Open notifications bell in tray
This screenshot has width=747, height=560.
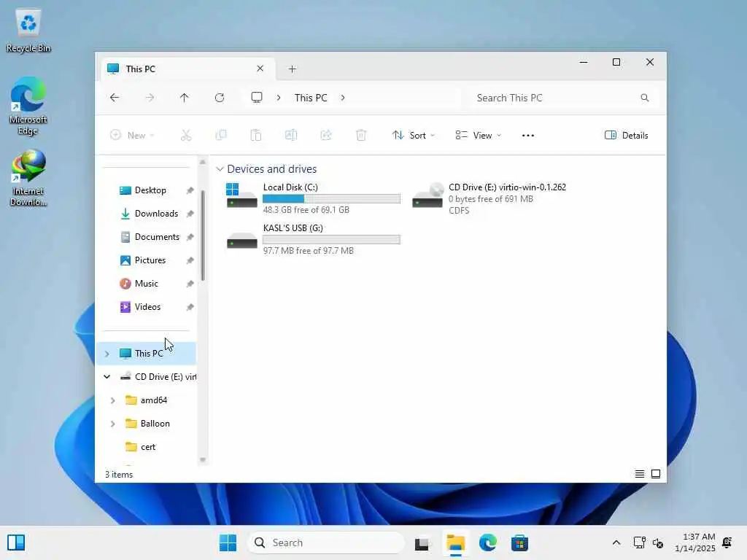coord(727,542)
